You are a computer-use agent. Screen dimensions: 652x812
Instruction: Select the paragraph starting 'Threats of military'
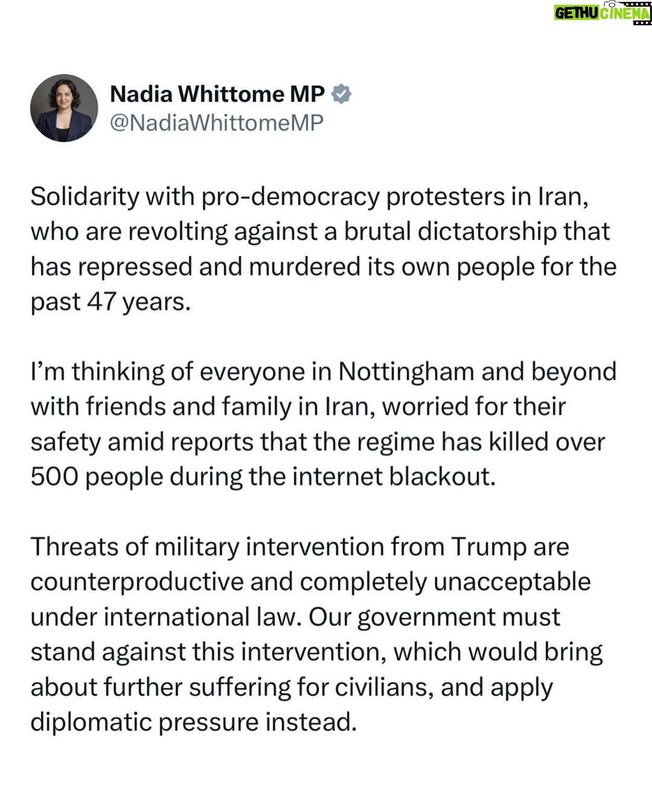pos(316,634)
